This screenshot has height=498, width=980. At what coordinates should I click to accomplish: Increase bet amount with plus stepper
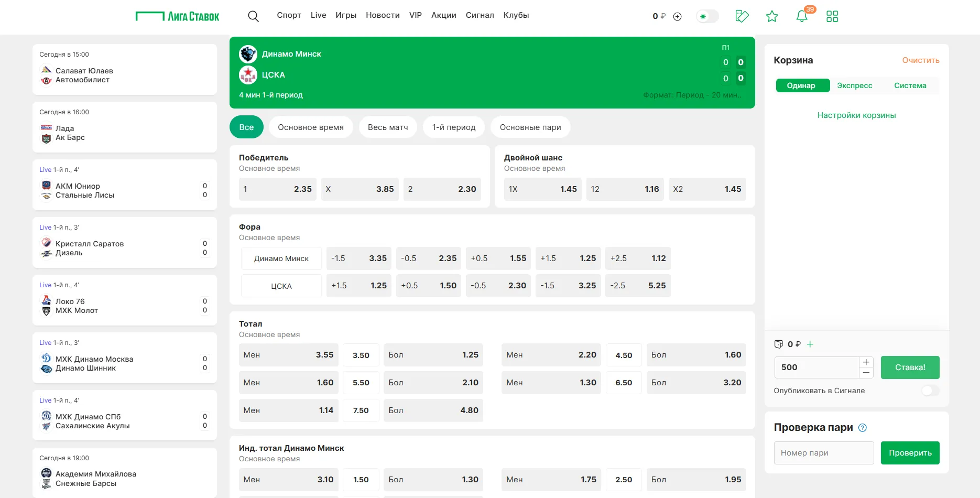[866, 362]
